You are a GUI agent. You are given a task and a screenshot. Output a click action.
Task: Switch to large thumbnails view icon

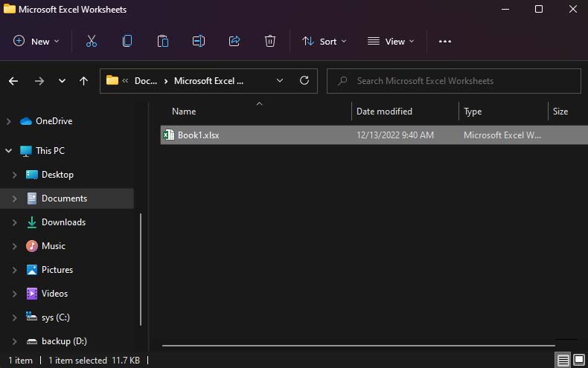(x=579, y=360)
